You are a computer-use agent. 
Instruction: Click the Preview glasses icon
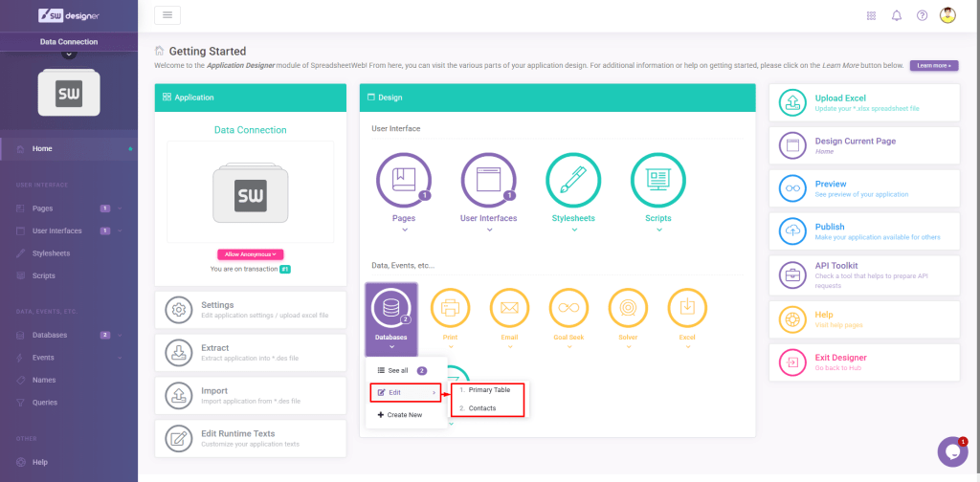(792, 188)
